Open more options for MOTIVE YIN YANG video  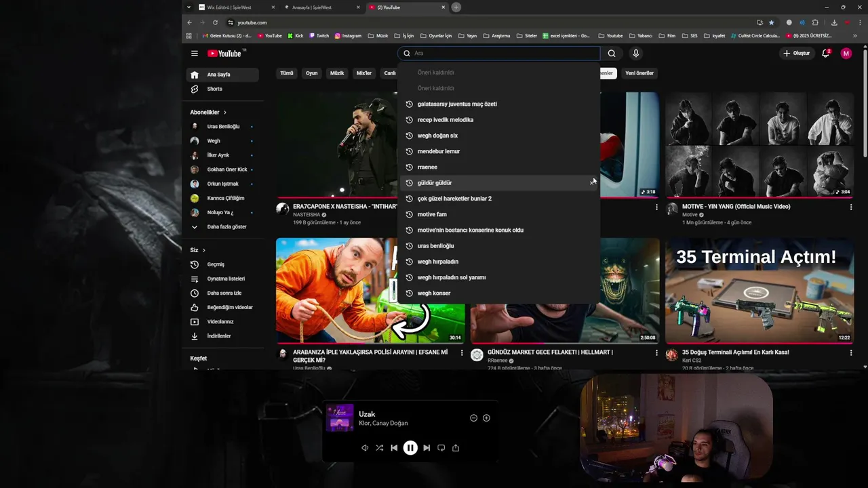tap(851, 207)
